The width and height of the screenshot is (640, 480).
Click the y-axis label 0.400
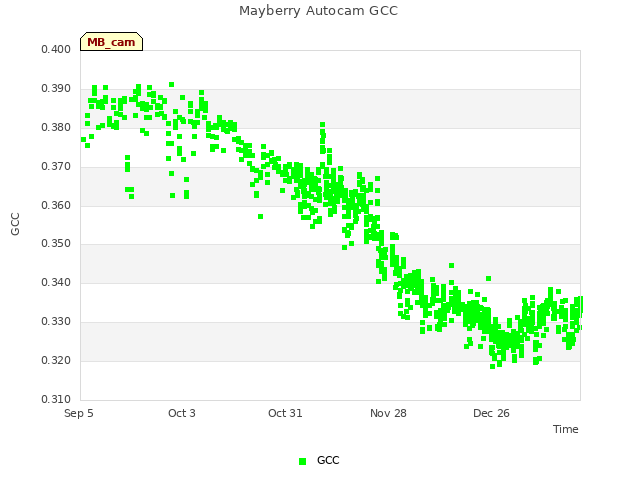pyautogui.click(x=56, y=49)
